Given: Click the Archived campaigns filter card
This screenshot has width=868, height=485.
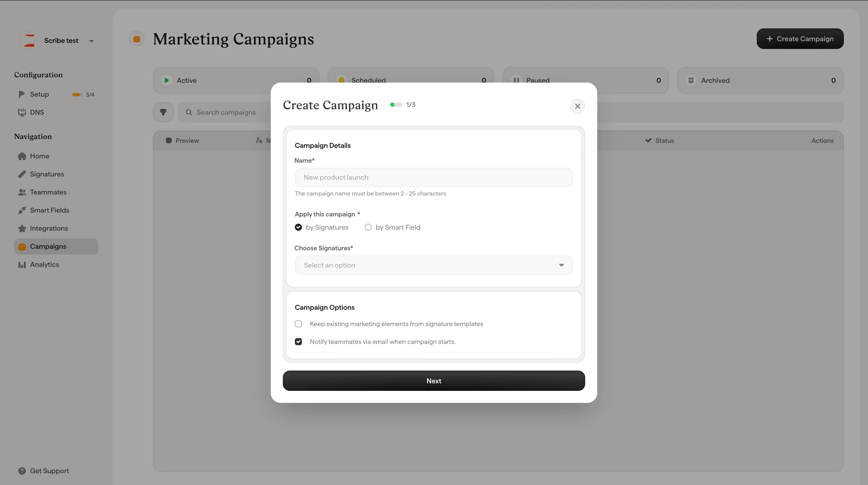Looking at the screenshot, I should click(x=760, y=80).
